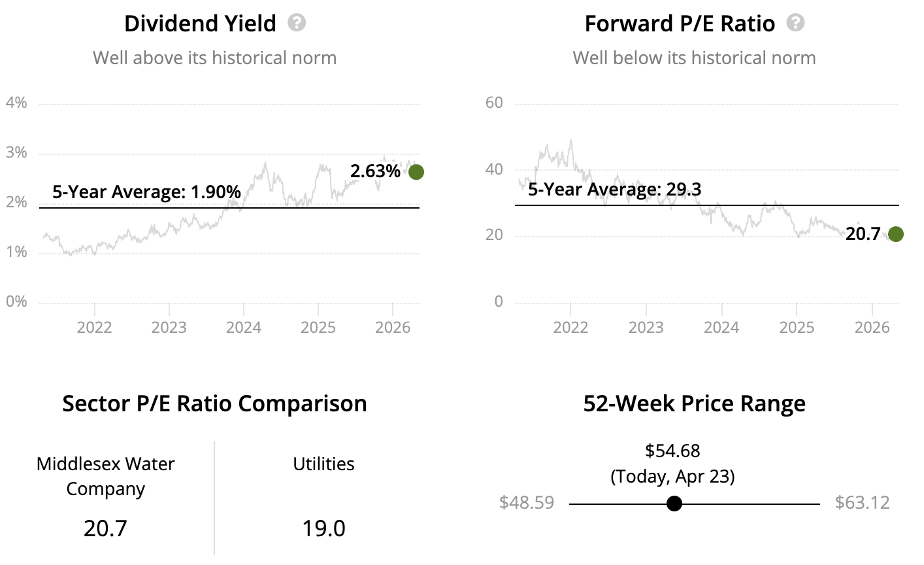Click the 5-Year Average 29.3 label

(x=614, y=190)
